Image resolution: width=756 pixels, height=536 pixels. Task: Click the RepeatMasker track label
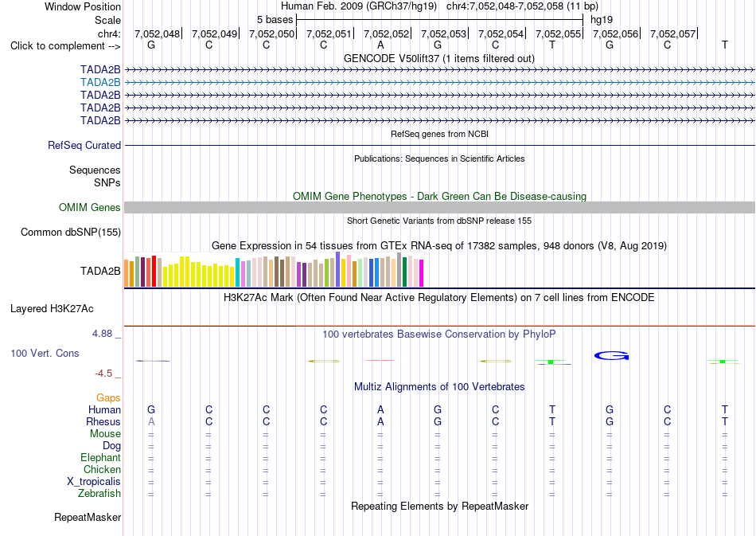pyautogui.click(x=88, y=517)
